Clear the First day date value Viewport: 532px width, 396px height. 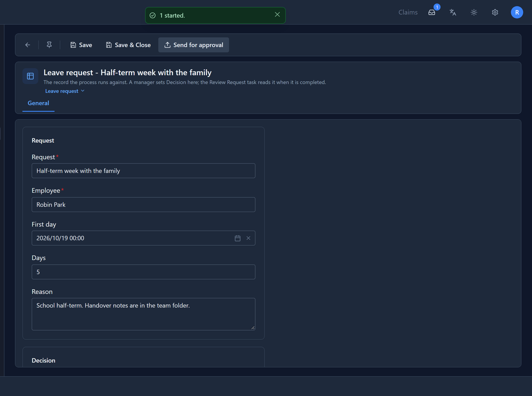coord(248,238)
